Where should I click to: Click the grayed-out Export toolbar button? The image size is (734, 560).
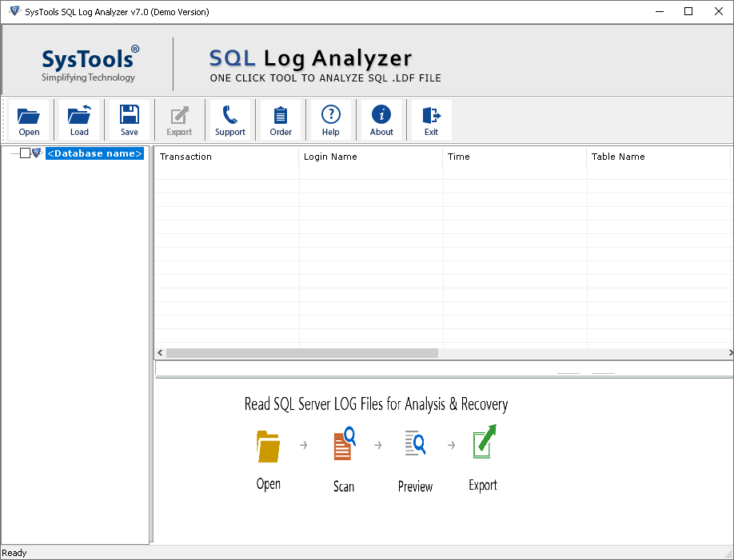(179, 120)
